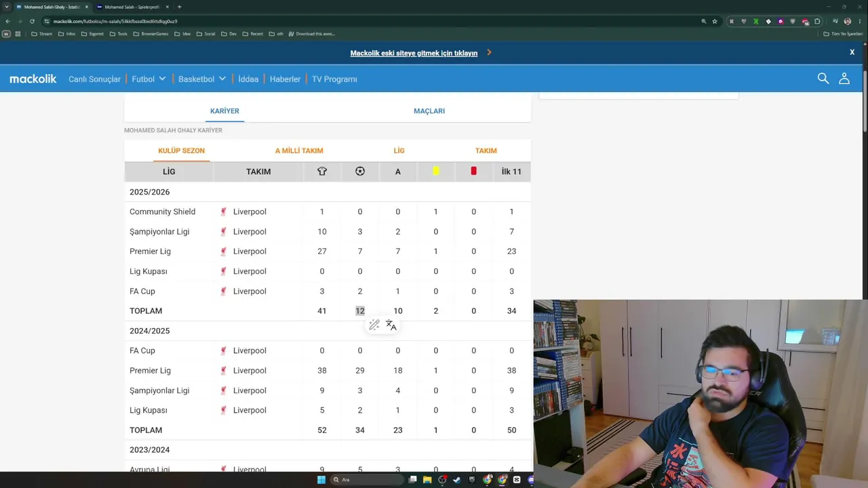This screenshot has width=868, height=488.
Task: Open Task View on the taskbar
Action: click(412, 480)
